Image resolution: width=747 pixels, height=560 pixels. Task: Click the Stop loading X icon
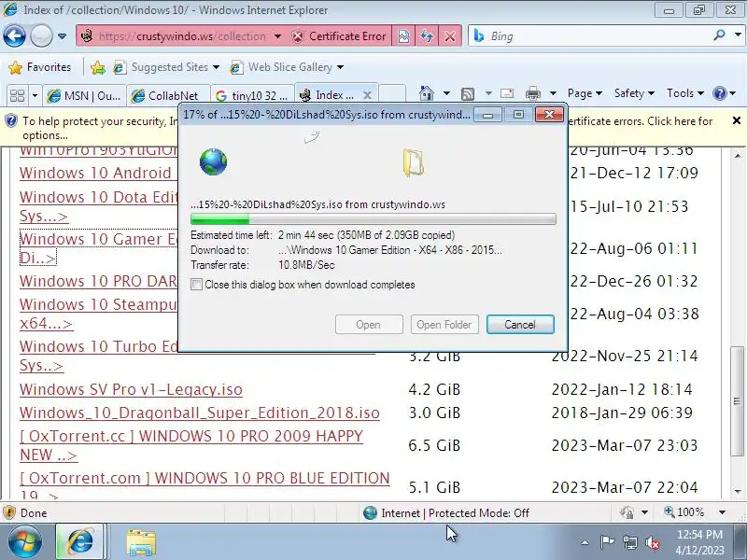click(450, 36)
